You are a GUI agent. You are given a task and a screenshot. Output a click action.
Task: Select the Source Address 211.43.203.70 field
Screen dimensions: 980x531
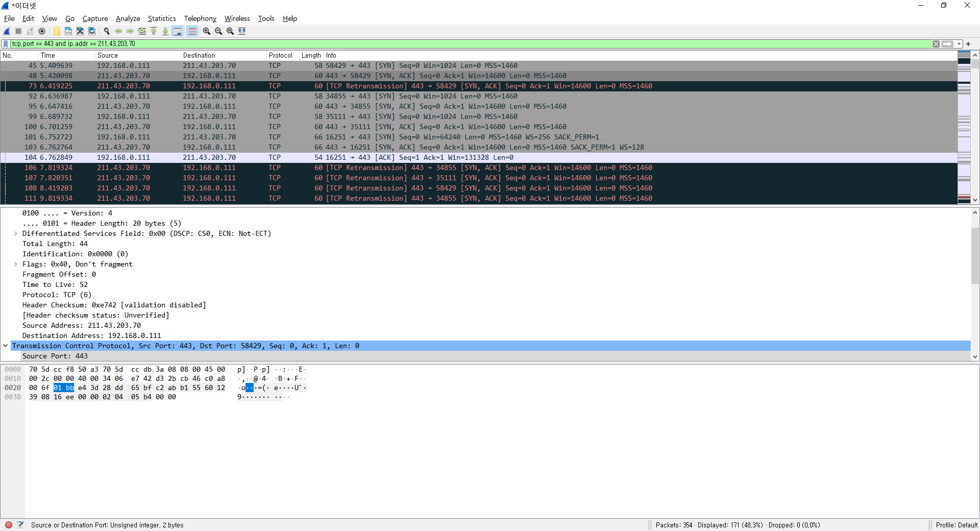point(82,326)
